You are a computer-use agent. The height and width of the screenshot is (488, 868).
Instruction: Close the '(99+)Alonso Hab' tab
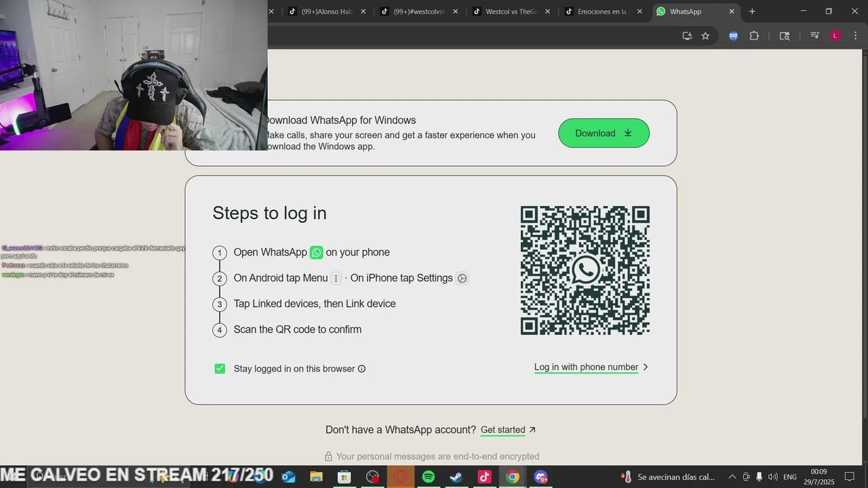coord(363,12)
